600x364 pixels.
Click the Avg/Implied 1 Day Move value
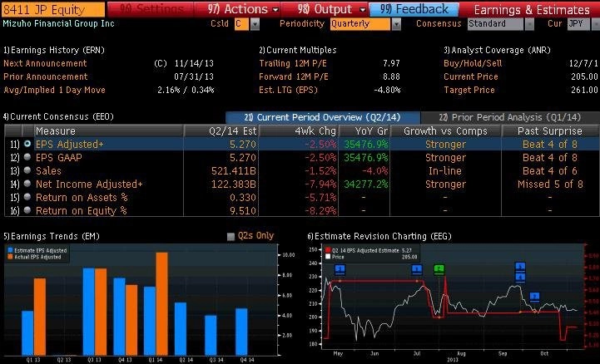click(x=186, y=90)
